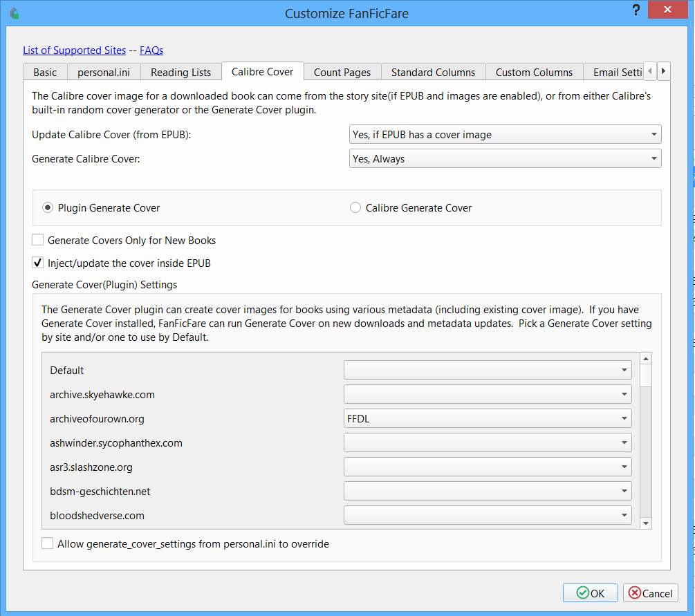
Task: Click the Generate Cover(Plugin) Settings heading
Action: click(104, 285)
